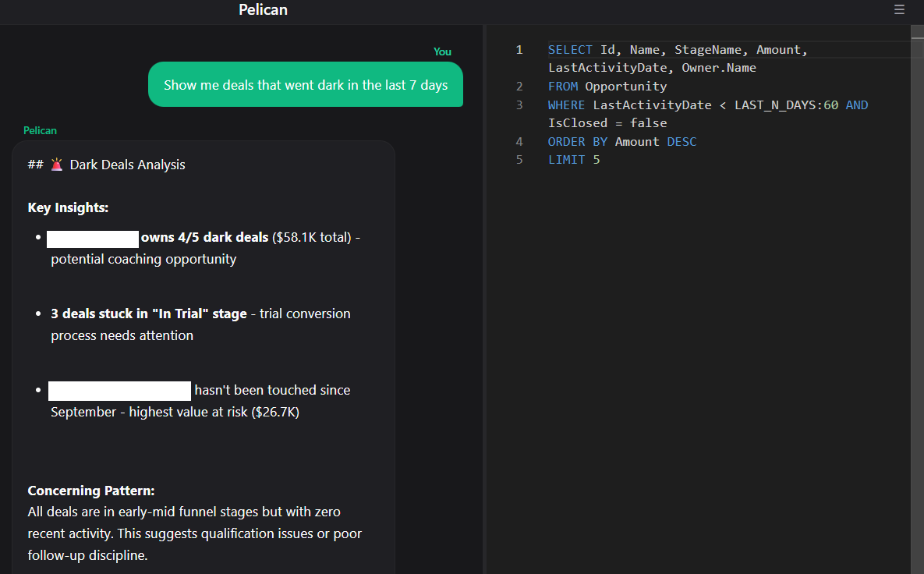Click line number 1 in code gutter
Image resolution: width=924 pixels, height=574 pixels.
coord(519,50)
